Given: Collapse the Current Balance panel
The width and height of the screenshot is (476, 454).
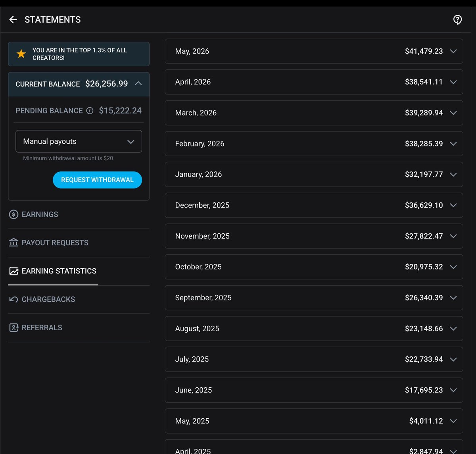Looking at the screenshot, I should pyautogui.click(x=138, y=83).
